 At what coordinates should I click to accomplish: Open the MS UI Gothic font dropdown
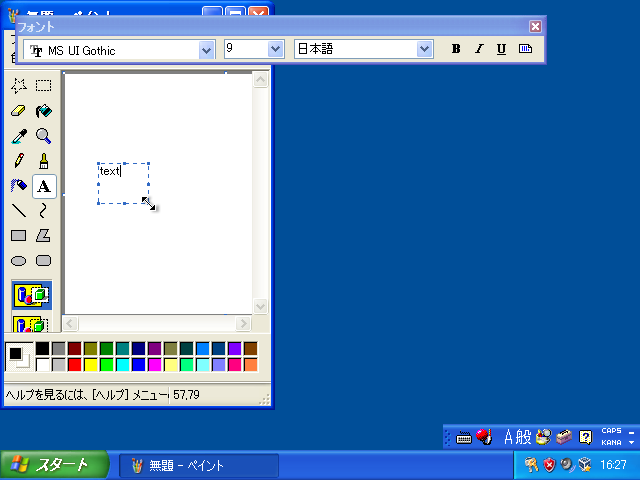pyautogui.click(x=207, y=49)
